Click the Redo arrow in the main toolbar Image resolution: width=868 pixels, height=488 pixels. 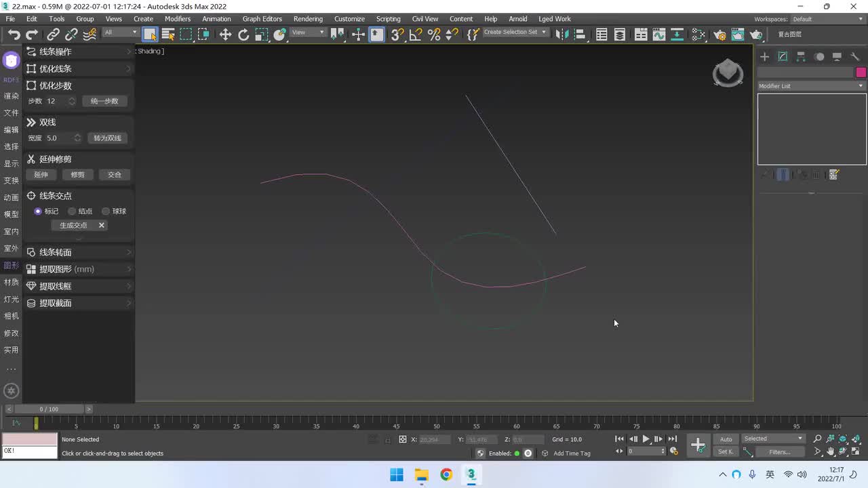coord(32,35)
